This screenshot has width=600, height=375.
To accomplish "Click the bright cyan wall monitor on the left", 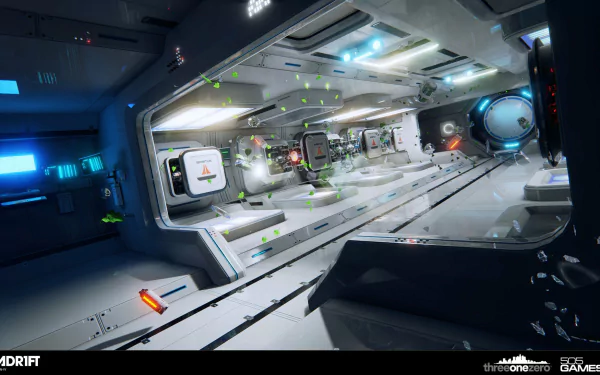I will (x=17, y=164).
